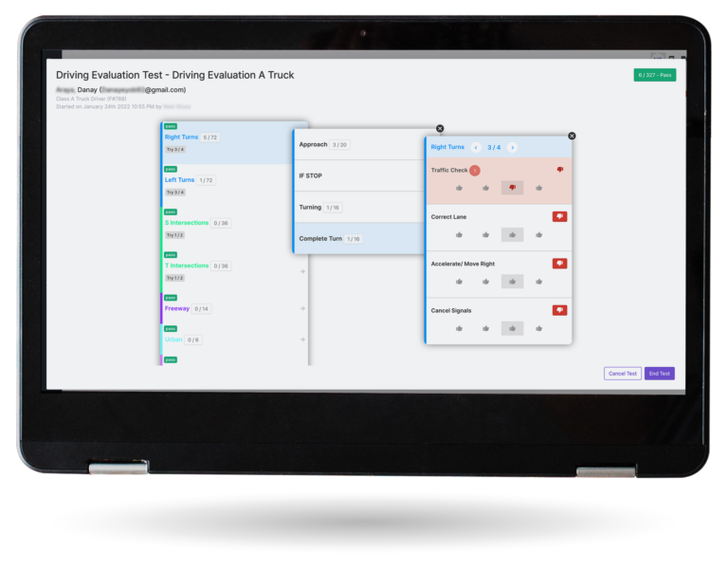Click the '3 / 20' score beside Approach
Viewport: 728px width, 569px height.
coord(339,145)
